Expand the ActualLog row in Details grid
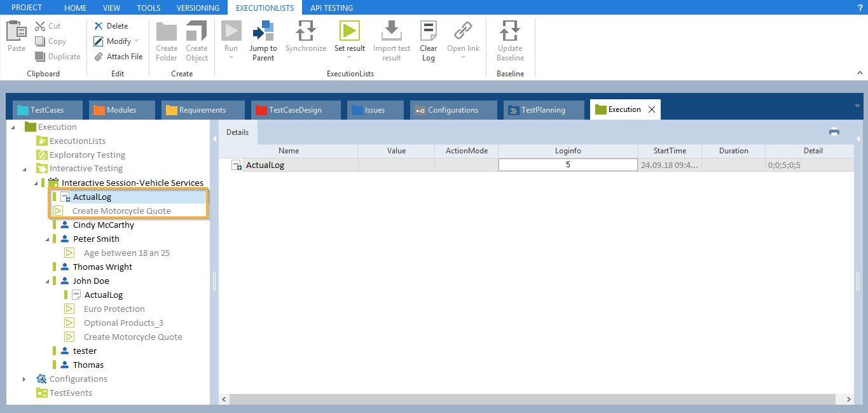 236,165
